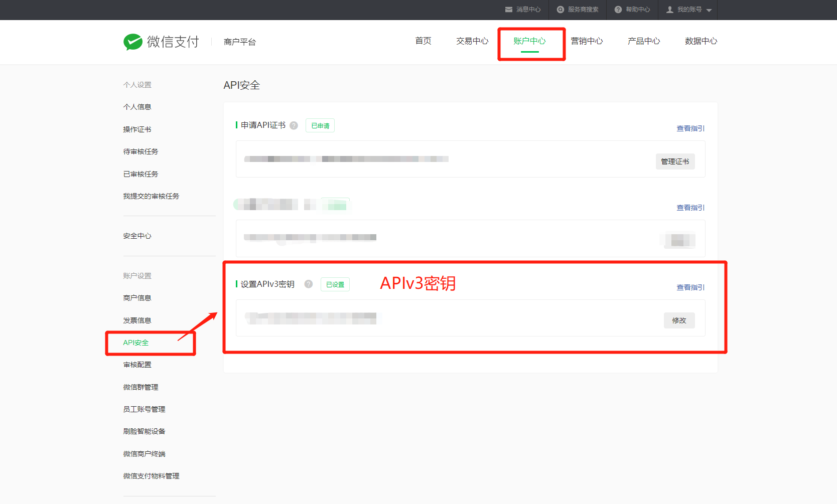The width and height of the screenshot is (837, 504).
Task: Open 个人信息 in sidebar
Action: pos(137,107)
